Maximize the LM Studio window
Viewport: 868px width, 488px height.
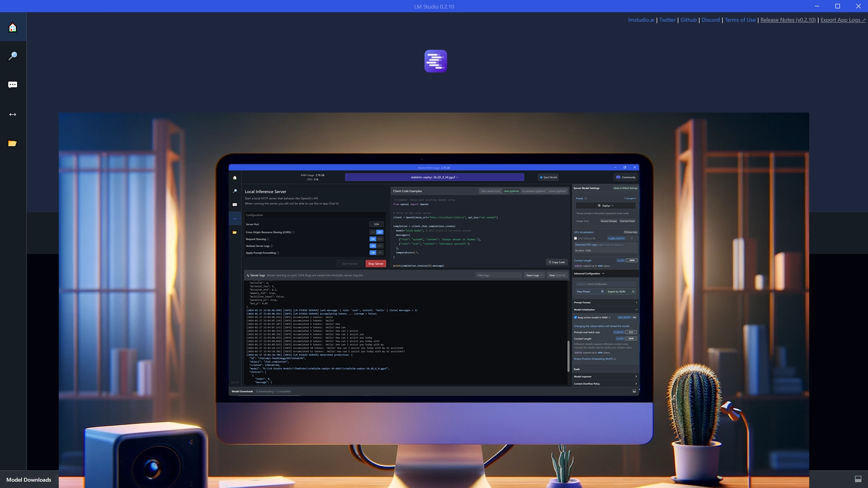pos(837,6)
